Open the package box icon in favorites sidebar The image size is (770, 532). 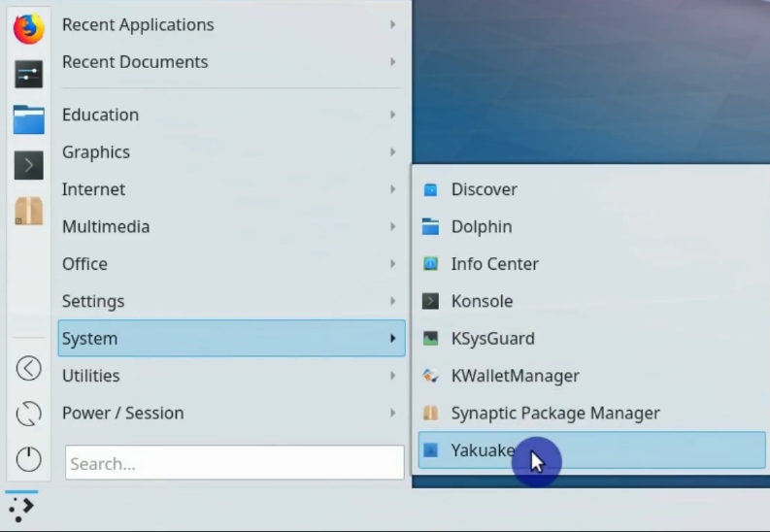(28, 211)
